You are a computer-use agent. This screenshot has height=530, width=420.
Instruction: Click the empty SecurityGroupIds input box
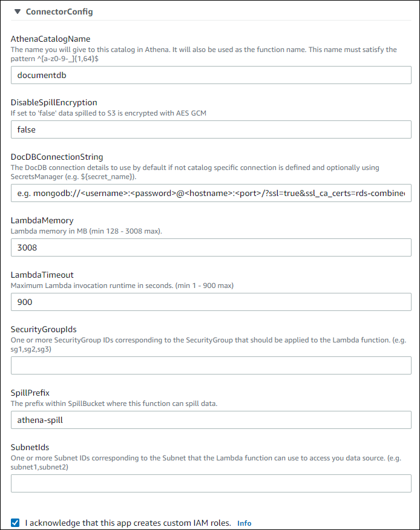tap(210, 365)
